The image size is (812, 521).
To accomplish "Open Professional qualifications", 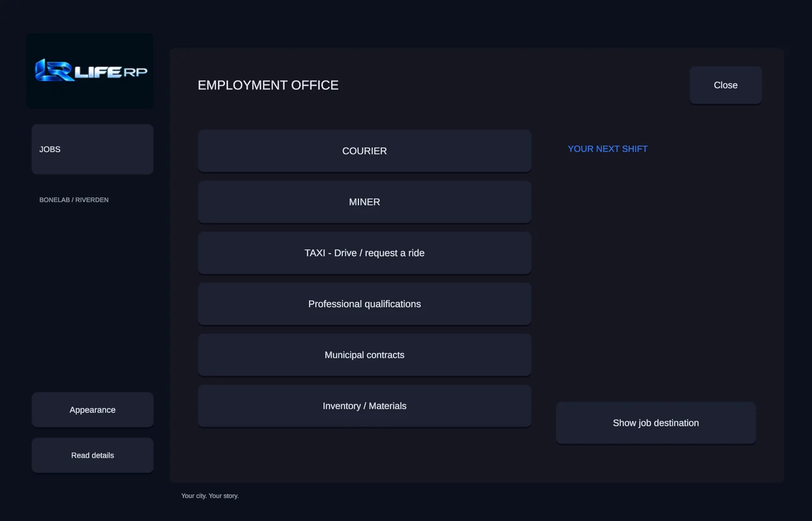I will point(364,304).
